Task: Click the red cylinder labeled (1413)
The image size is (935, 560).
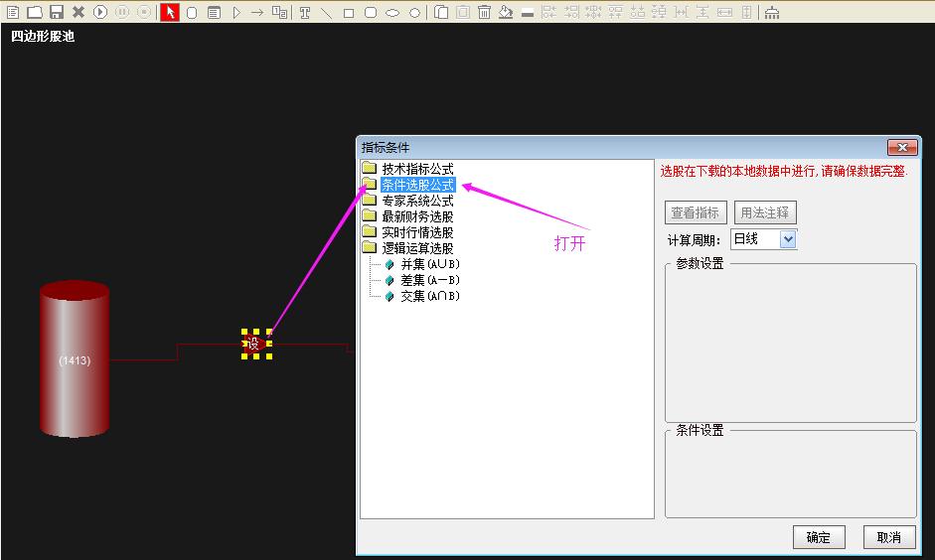Action: coord(75,359)
